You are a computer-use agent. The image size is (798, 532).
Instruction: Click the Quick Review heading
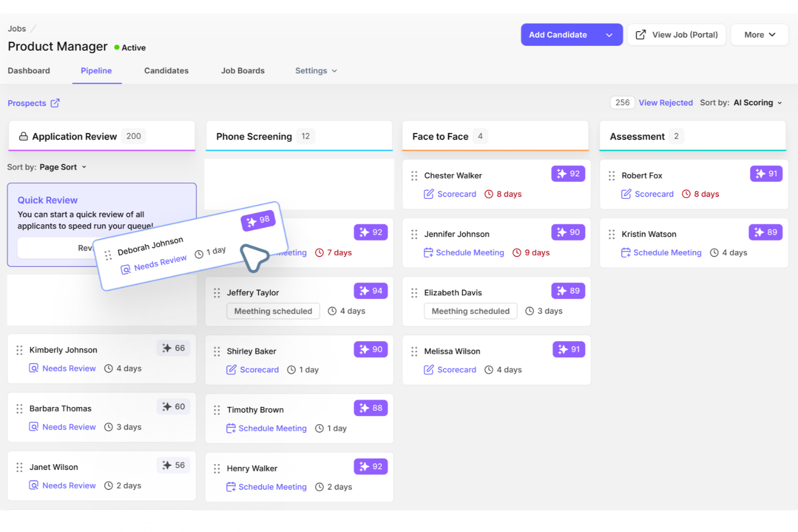pyautogui.click(x=47, y=200)
